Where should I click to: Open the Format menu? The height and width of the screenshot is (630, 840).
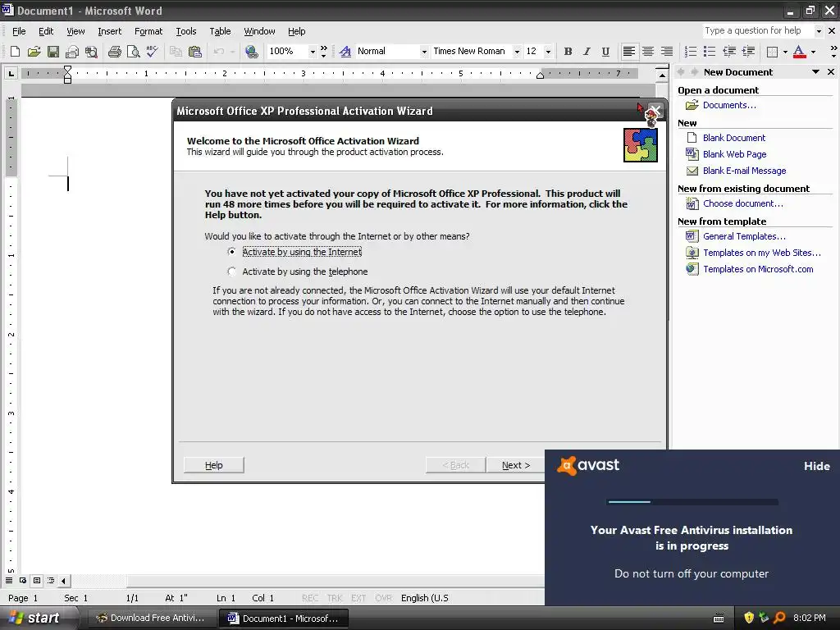tap(148, 31)
